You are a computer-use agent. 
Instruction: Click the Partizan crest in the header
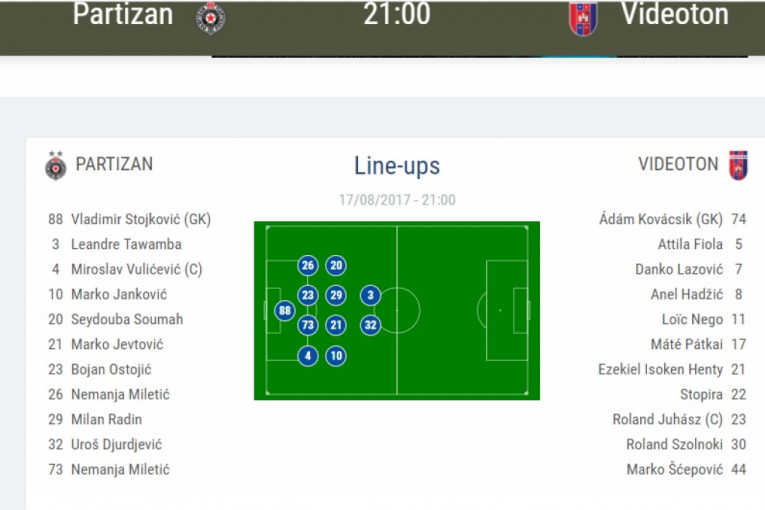210,17
